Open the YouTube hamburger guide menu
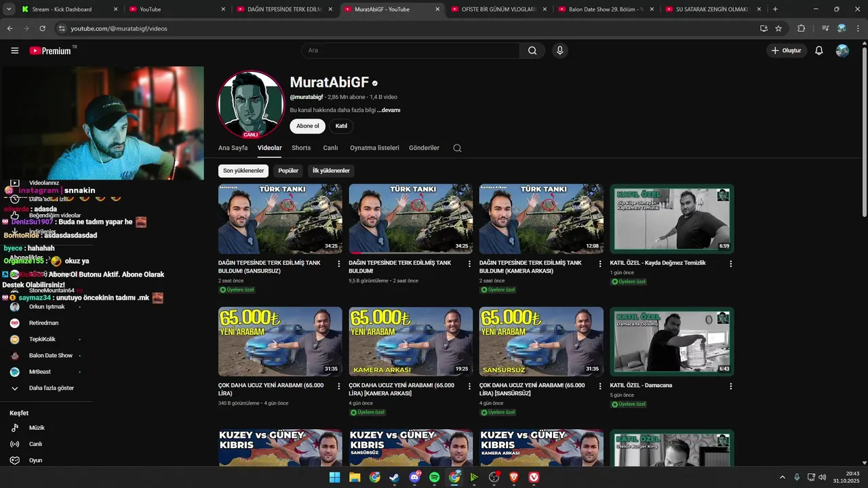868x488 pixels. (x=14, y=50)
